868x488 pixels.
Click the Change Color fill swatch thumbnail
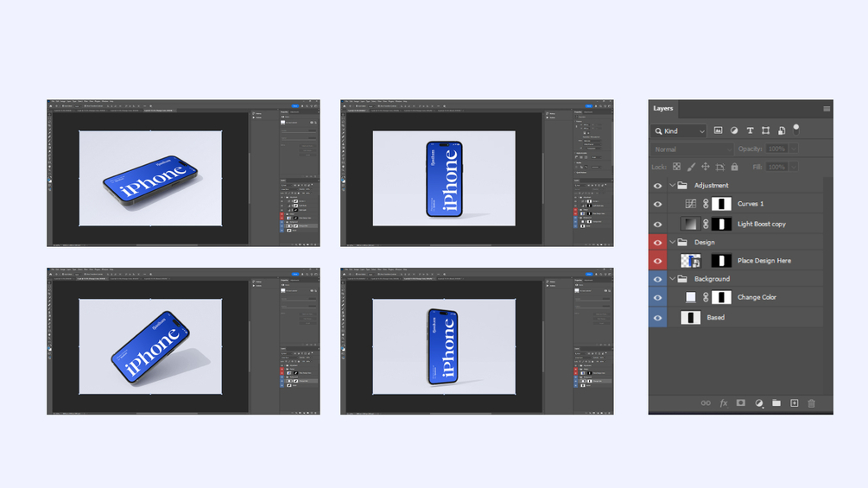pos(690,297)
